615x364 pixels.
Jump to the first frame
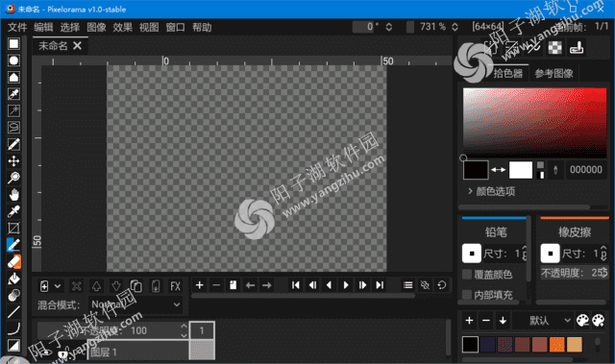(x=296, y=285)
